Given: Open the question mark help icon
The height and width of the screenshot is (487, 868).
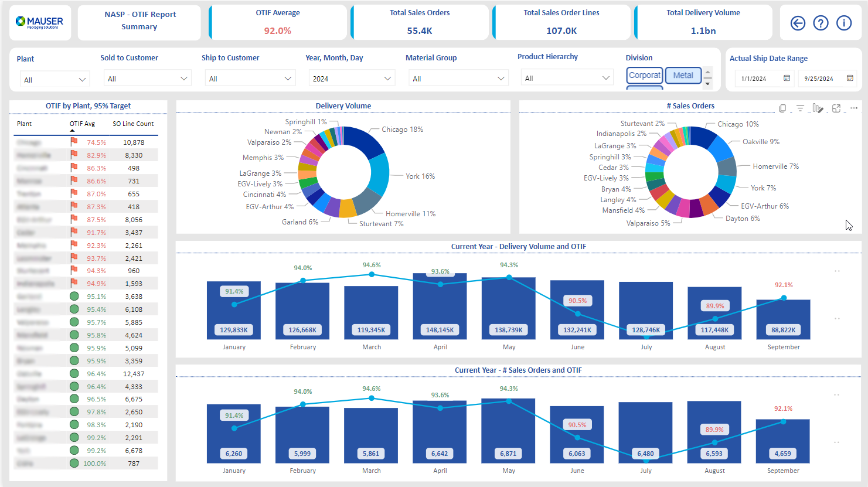Looking at the screenshot, I should point(821,23).
